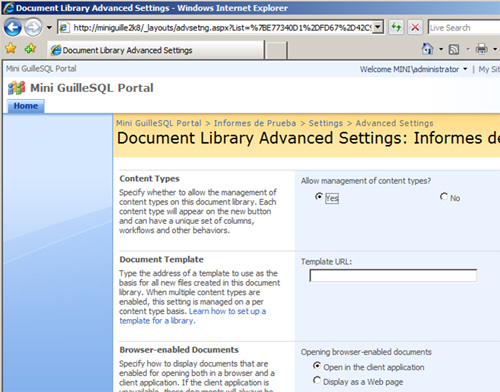Select No for content type management
Screen dimensions: 500x392
point(444,197)
